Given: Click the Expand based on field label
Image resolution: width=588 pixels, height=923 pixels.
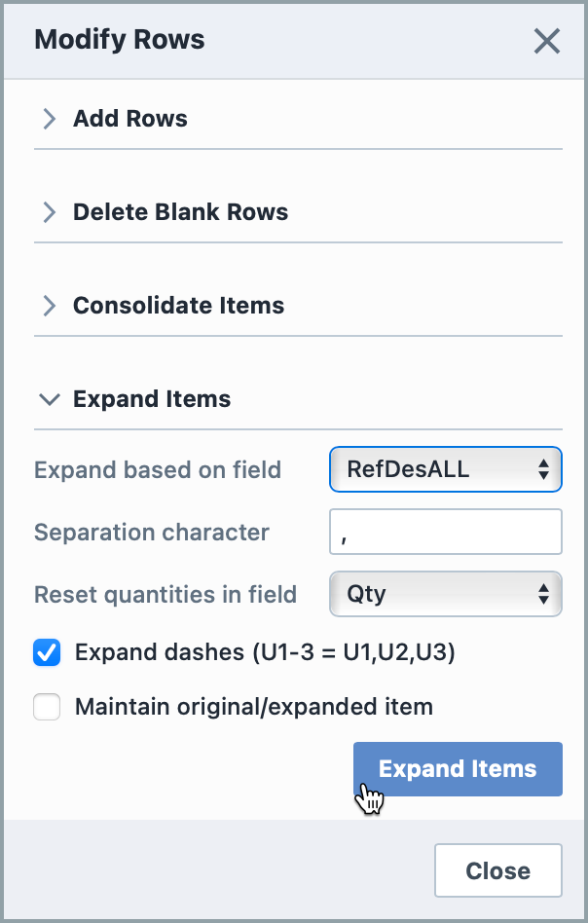Looking at the screenshot, I should 158,470.
